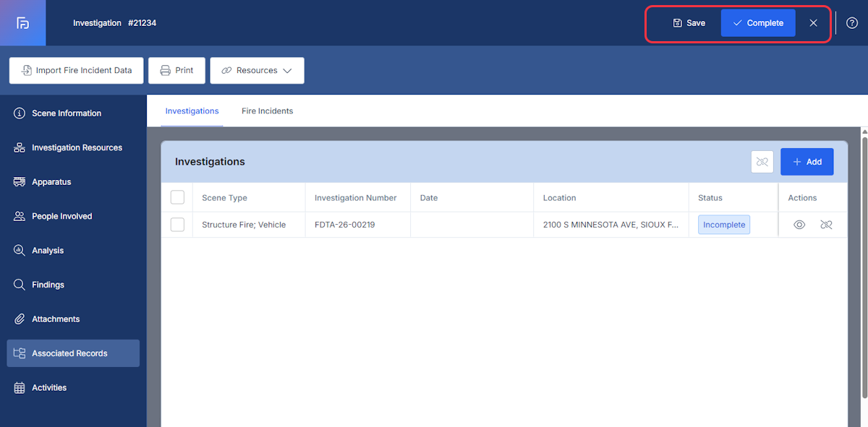Screen dimensions: 868x427
Task: Sort by the Status column header
Action: point(710,198)
